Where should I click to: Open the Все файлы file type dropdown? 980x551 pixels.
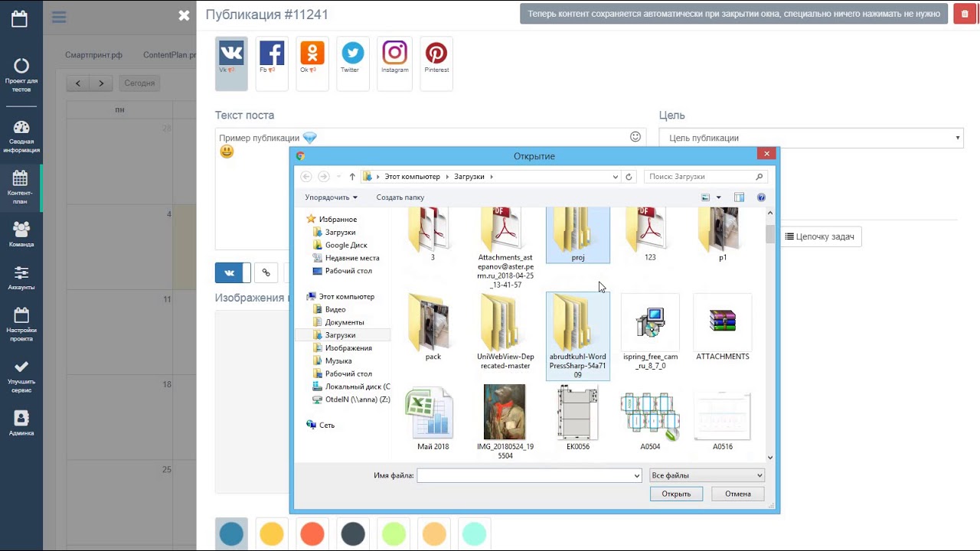[x=706, y=476]
